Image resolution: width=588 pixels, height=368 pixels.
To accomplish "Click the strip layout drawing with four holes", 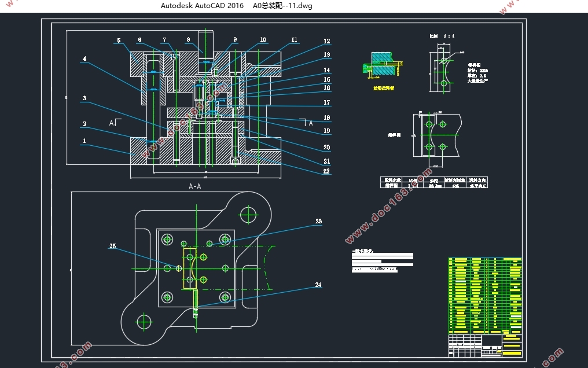I will [438, 135].
